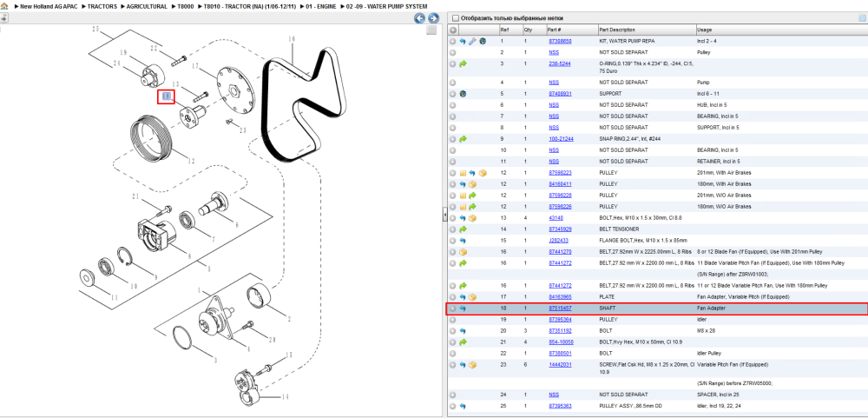This screenshot has height=418, width=868.
Task: Sort by Usage column header
Action: (x=780, y=30)
